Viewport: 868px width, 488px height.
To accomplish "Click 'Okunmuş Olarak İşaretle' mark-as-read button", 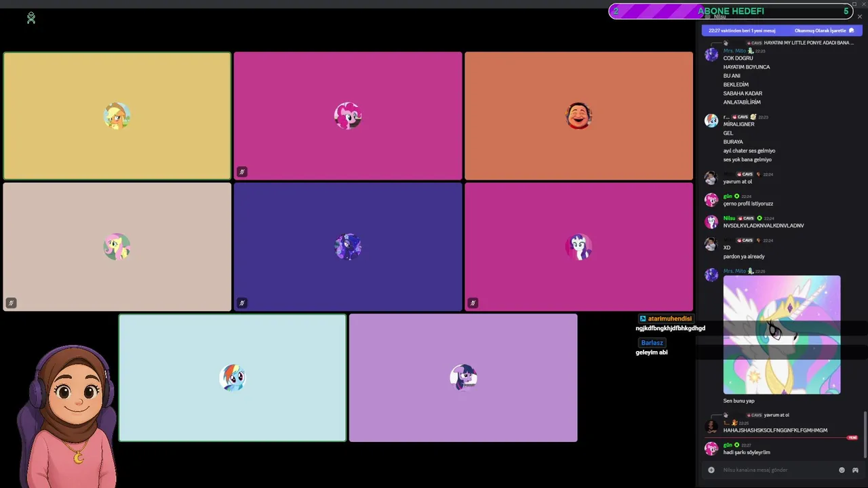I will point(824,30).
